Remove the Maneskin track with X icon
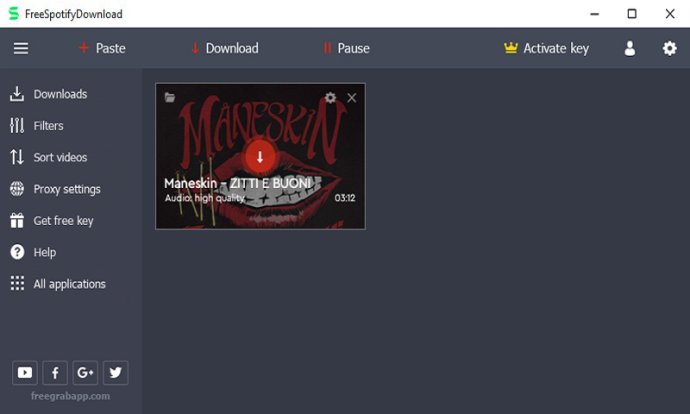Viewport: 690px width, 414px height. coord(352,98)
